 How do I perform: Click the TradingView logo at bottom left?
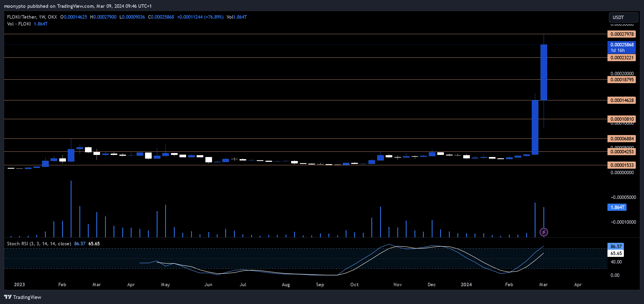pos(23,297)
